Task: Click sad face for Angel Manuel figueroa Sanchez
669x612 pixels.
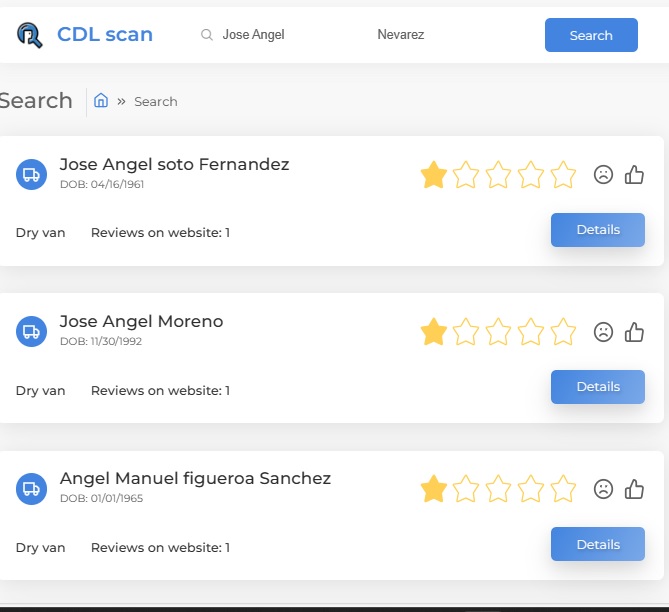Action: [603, 489]
